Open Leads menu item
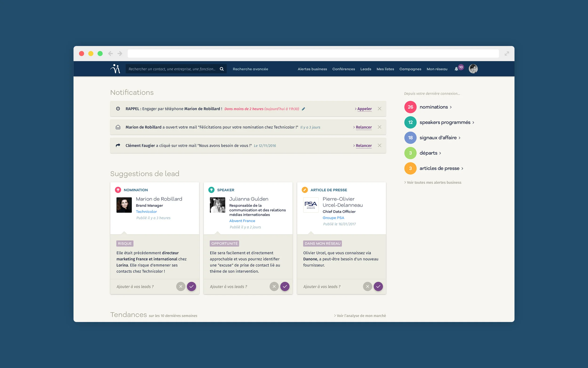The width and height of the screenshot is (588, 368). [366, 69]
